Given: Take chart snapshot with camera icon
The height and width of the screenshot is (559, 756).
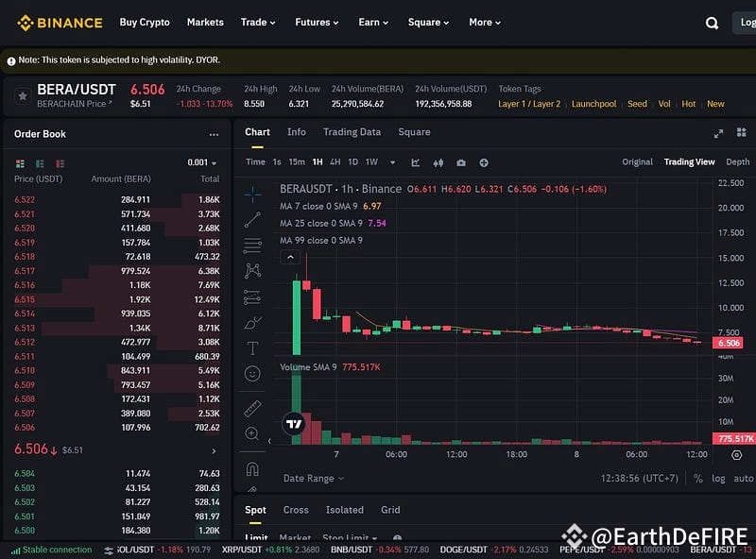Looking at the screenshot, I should 461,162.
